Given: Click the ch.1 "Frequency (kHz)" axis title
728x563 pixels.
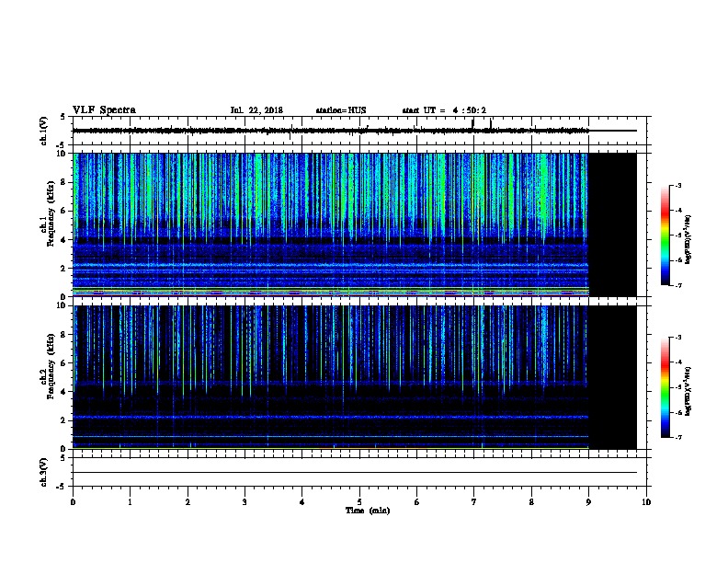Looking at the screenshot, I should pyautogui.click(x=51, y=213).
